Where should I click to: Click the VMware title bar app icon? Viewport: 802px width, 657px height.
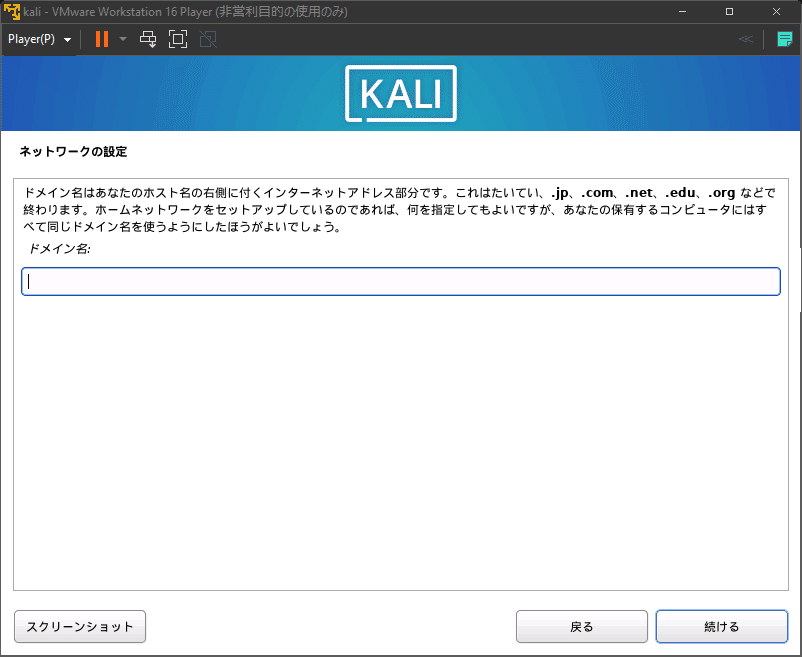(11, 11)
